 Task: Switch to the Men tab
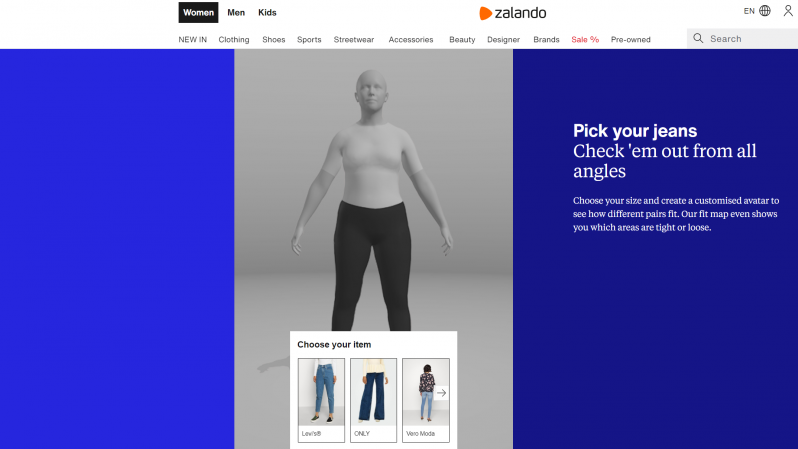point(236,13)
